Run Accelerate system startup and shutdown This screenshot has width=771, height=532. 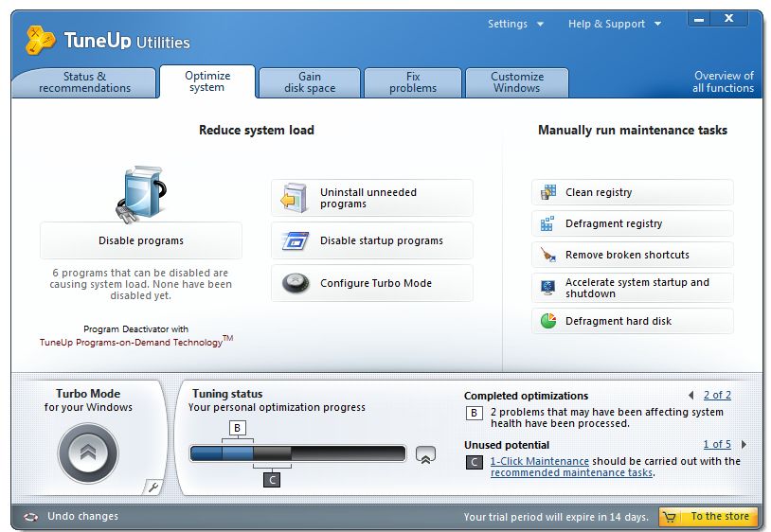[633, 288]
